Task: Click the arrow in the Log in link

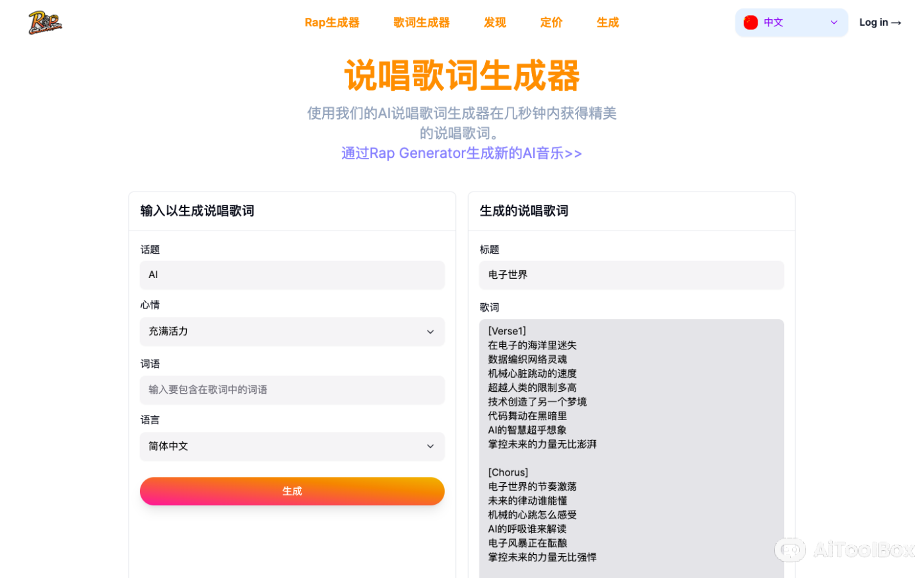Action: click(895, 22)
